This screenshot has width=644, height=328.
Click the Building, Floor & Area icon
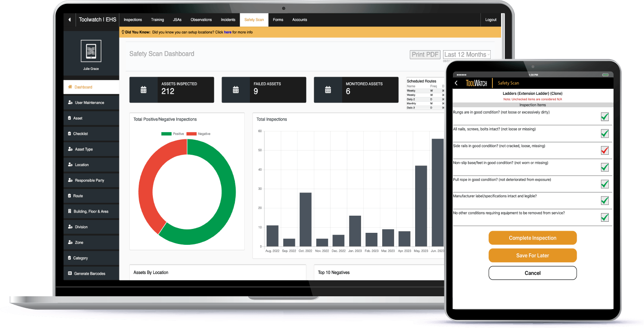click(70, 211)
